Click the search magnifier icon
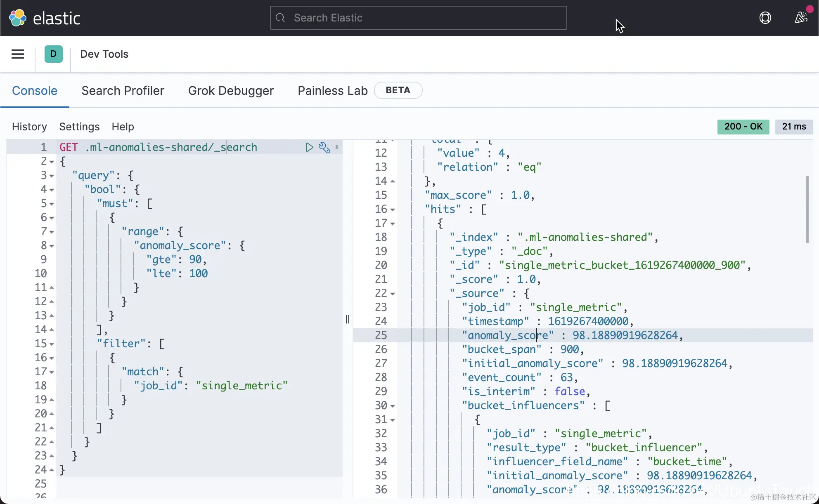Screen dimensions: 819x504 tap(280, 18)
